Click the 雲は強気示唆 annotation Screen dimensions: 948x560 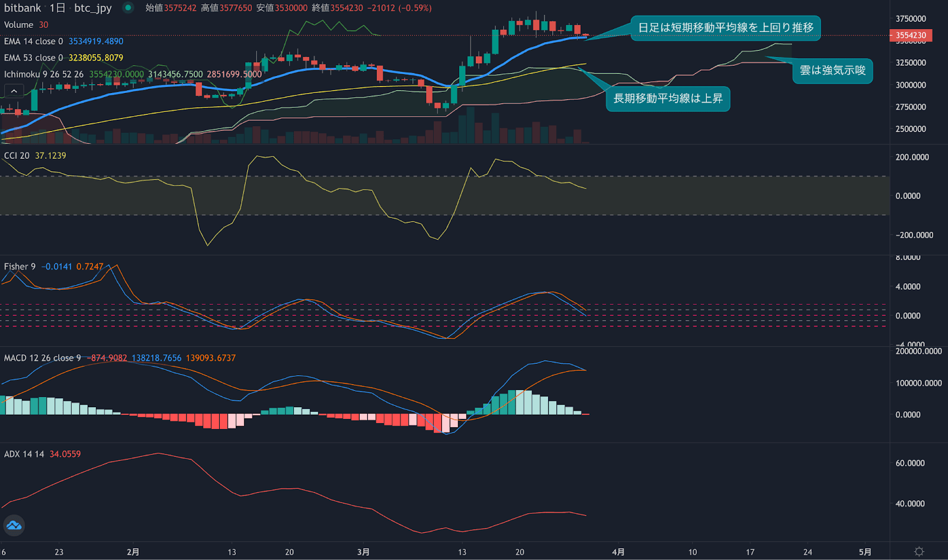(832, 71)
